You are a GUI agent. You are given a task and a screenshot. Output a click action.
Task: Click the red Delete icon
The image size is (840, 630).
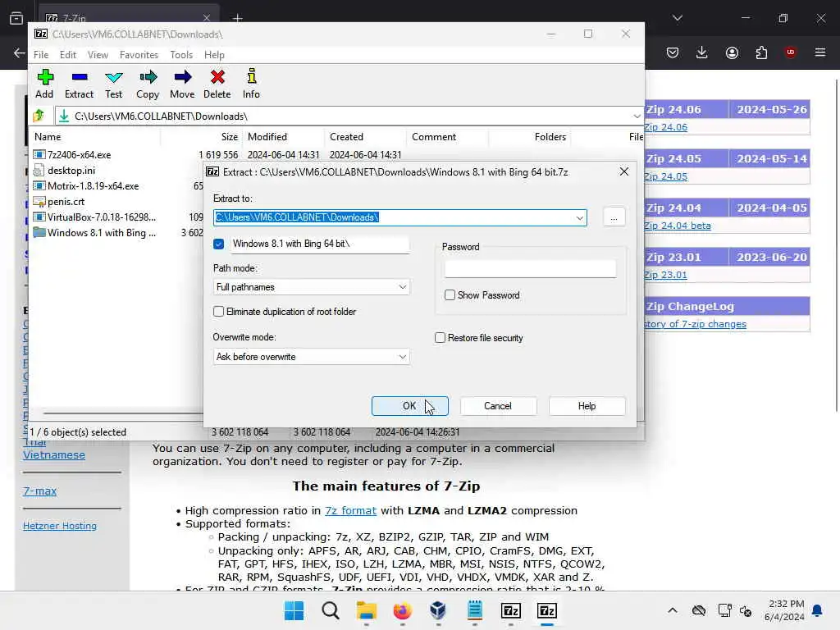click(217, 84)
